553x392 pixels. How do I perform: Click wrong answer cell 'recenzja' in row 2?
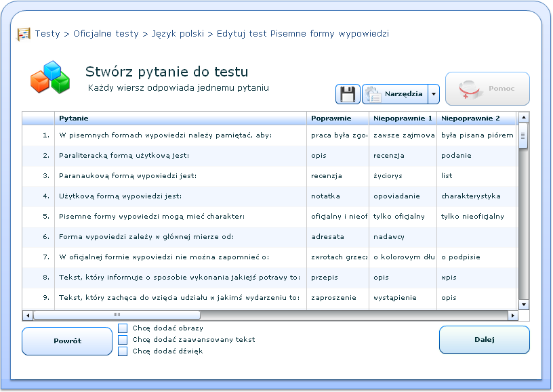pyautogui.click(x=403, y=156)
